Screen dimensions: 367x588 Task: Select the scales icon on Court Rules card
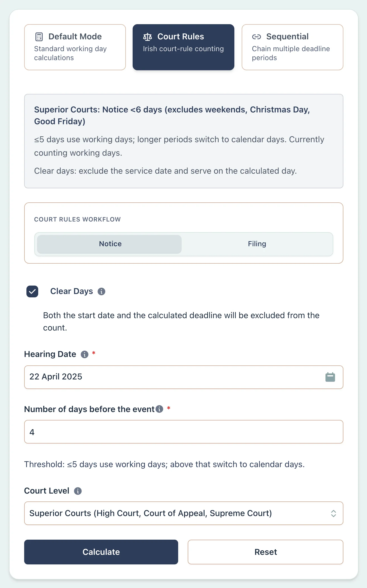147,36
